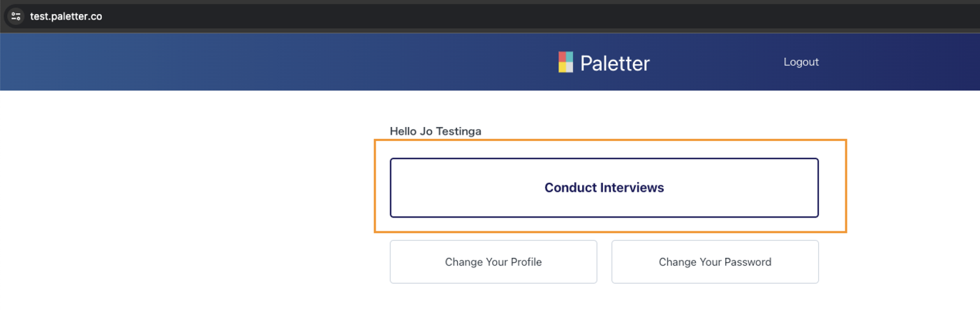The image size is (980, 311).
Task: Open the site information icon in address bar
Action: point(16,16)
